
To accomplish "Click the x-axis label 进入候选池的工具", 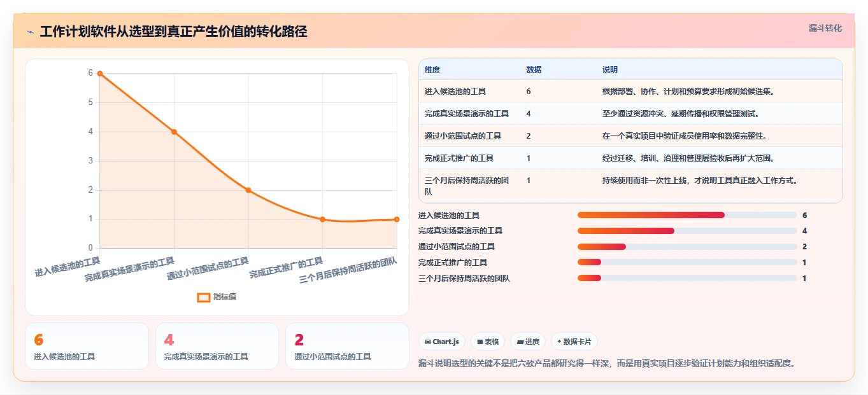I will (68, 267).
